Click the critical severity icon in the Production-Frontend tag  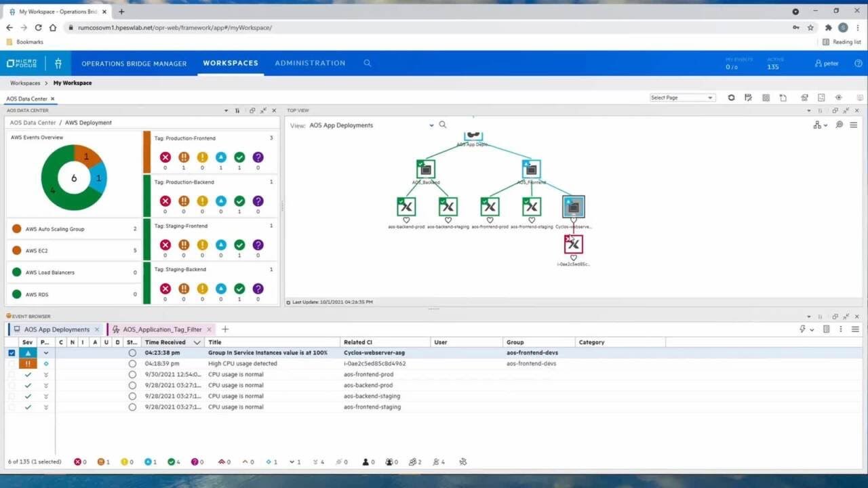(x=165, y=157)
